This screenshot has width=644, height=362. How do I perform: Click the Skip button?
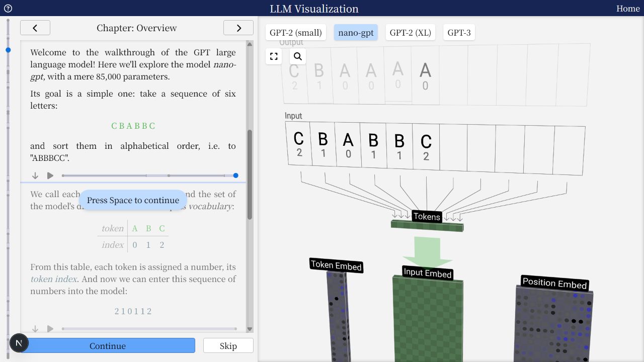coord(228,345)
